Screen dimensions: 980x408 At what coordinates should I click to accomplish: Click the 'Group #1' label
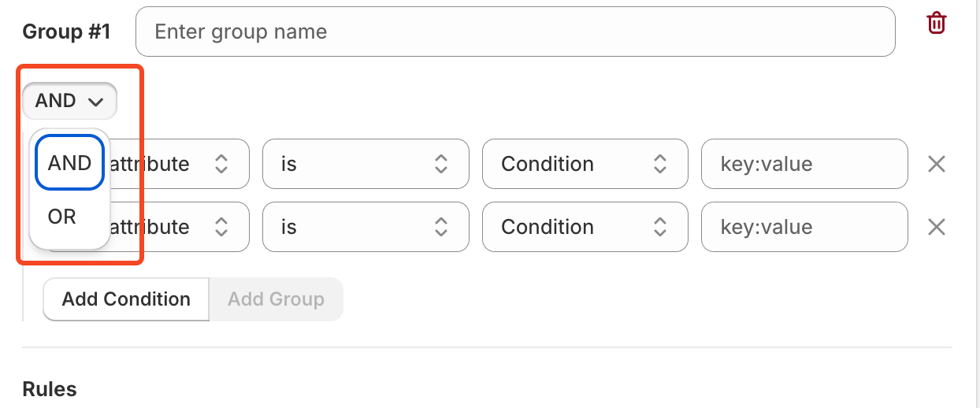[x=67, y=32]
